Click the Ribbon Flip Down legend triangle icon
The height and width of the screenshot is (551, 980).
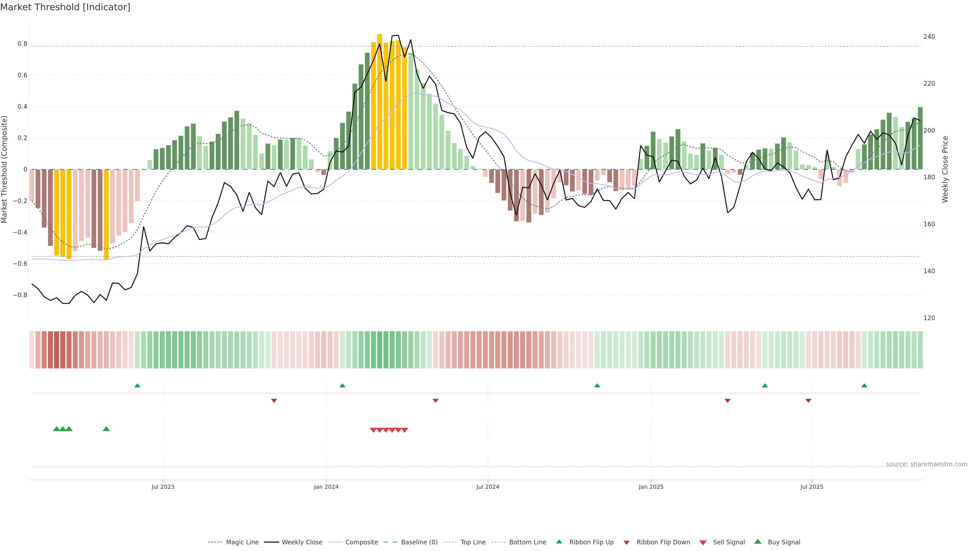tap(627, 543)
